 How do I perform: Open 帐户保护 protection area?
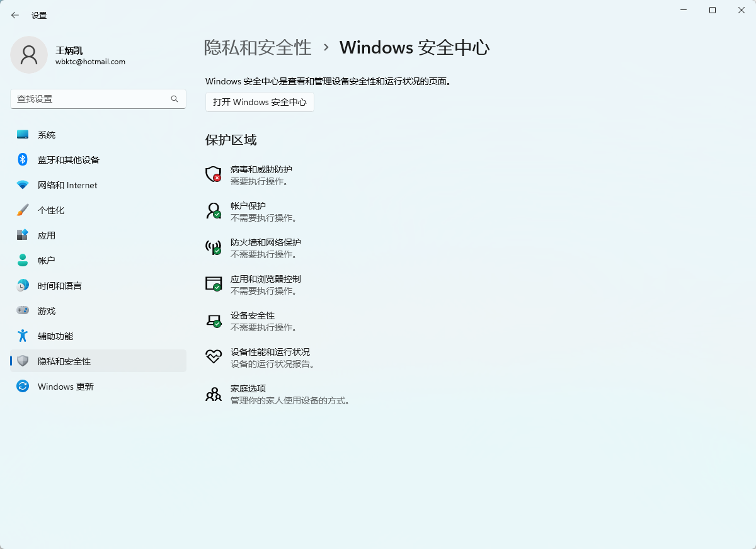[x=248, y=206]
